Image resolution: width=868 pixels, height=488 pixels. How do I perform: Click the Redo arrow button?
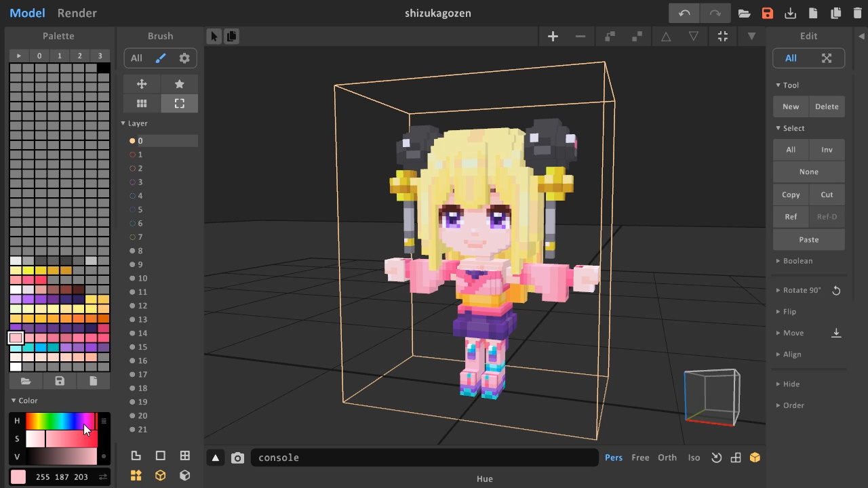[x=715, y=13]
